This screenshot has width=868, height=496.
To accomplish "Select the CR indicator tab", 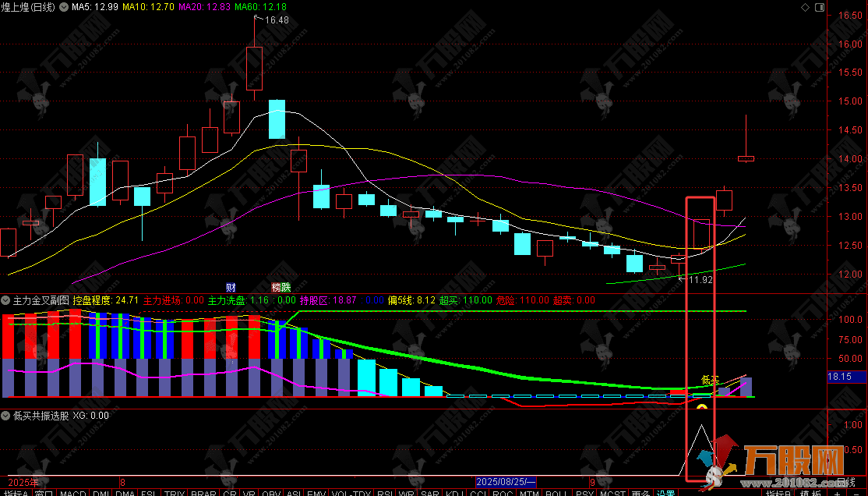I will 230,493.
